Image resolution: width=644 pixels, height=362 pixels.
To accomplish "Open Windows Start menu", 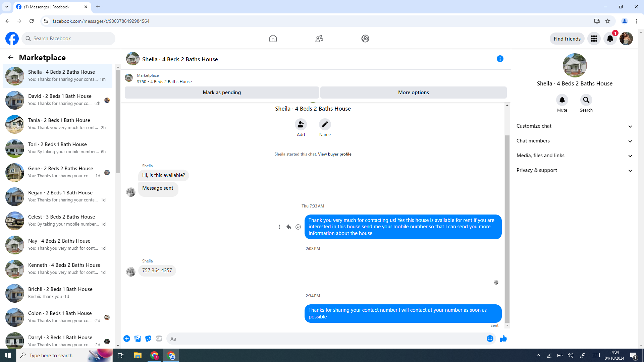I will (x=8, y=355).
